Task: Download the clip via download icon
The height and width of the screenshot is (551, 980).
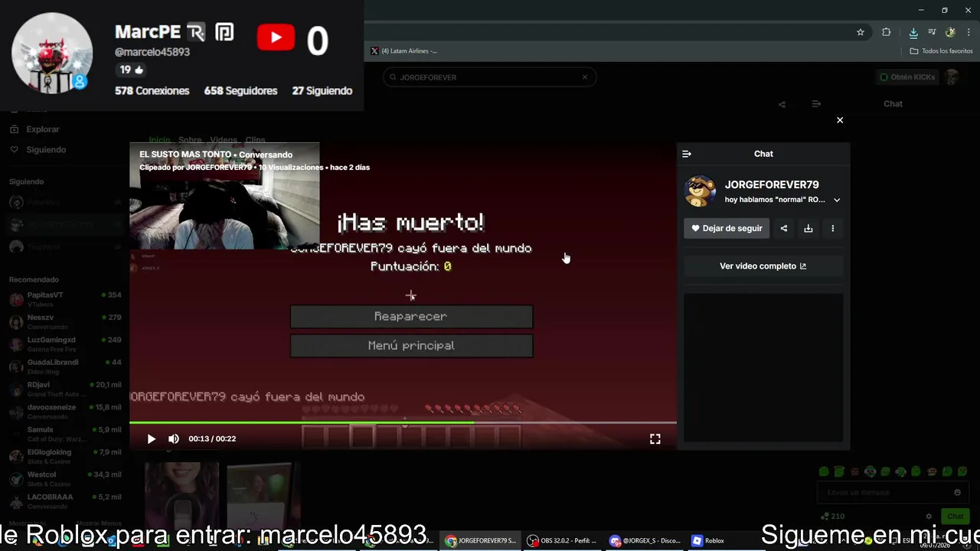Action: (808, 228)
